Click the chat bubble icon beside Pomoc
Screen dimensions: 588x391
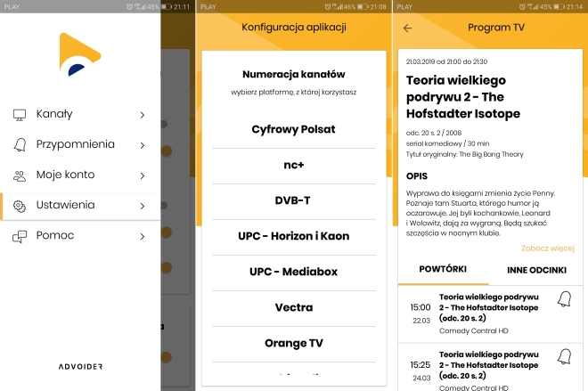tap(20, 236)
